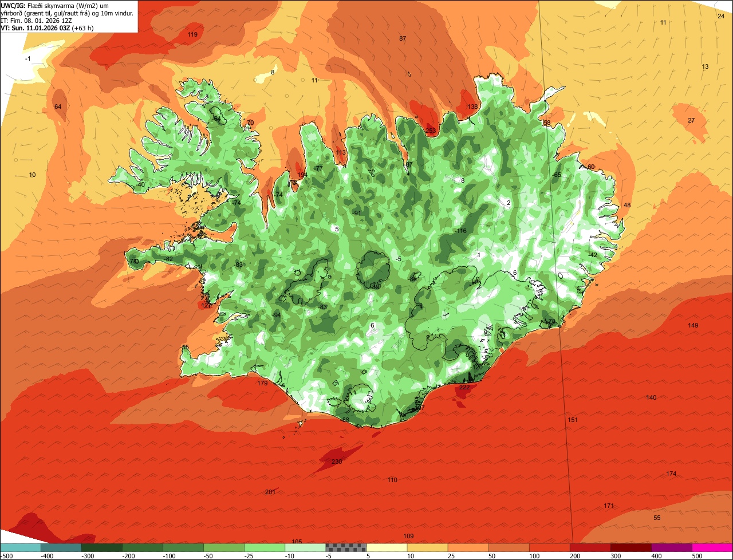
Task: Select the value 138 near the northeast peninsula
Action: point(472,107)
